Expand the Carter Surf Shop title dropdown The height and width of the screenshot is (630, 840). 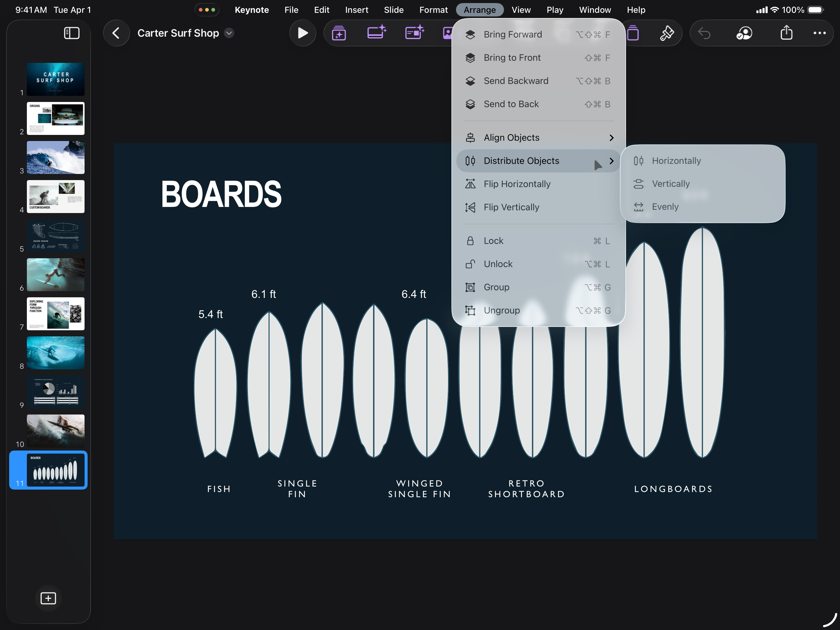229,33
